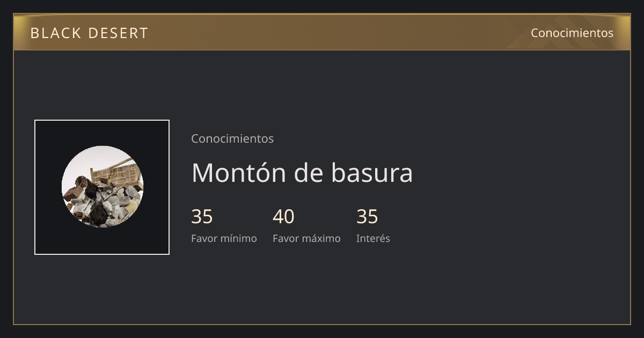Click the Favor máximo label
Viewport: 644px width, 338px height.
(306, 238)
